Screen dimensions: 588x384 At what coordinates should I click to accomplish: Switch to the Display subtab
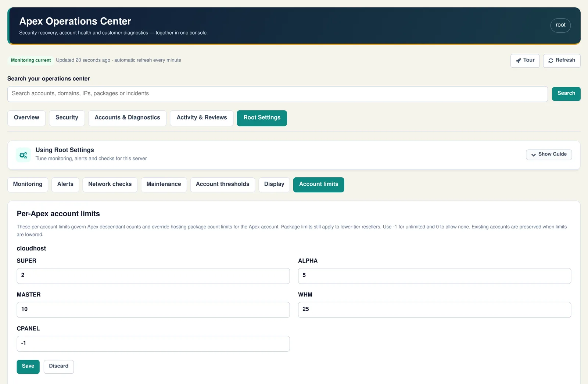click(x=274, y=185)
